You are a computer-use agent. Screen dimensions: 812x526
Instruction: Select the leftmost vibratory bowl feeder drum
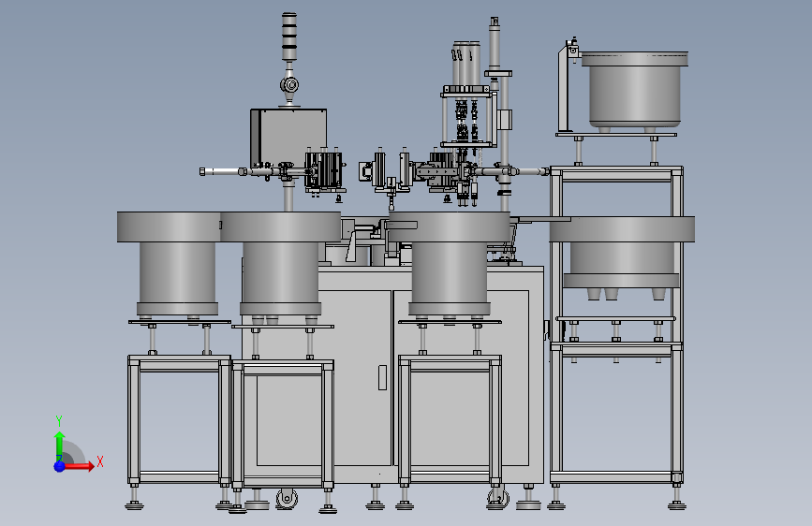177,263
